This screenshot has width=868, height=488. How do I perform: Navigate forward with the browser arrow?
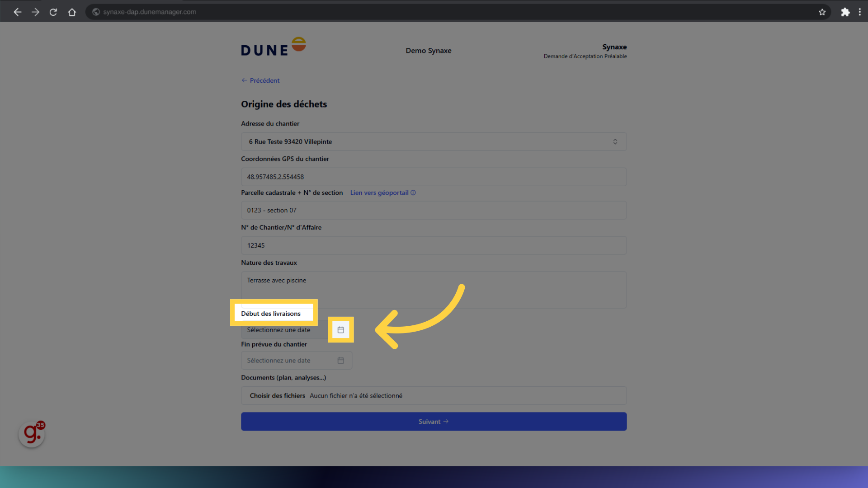point(35,12)
